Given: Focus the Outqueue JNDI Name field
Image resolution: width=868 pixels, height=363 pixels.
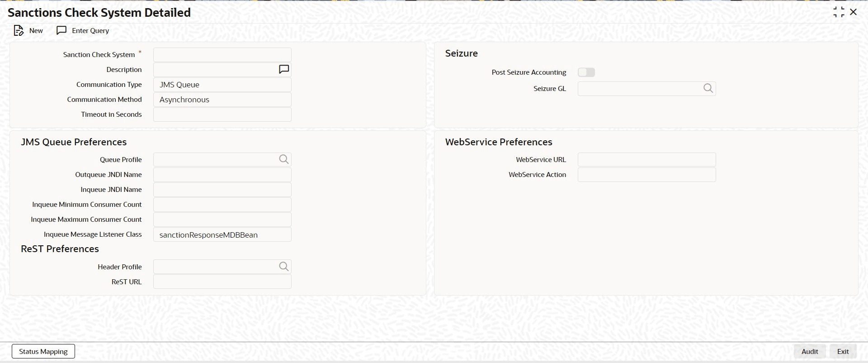Looking at the screenshot, I should coord(222,175).
